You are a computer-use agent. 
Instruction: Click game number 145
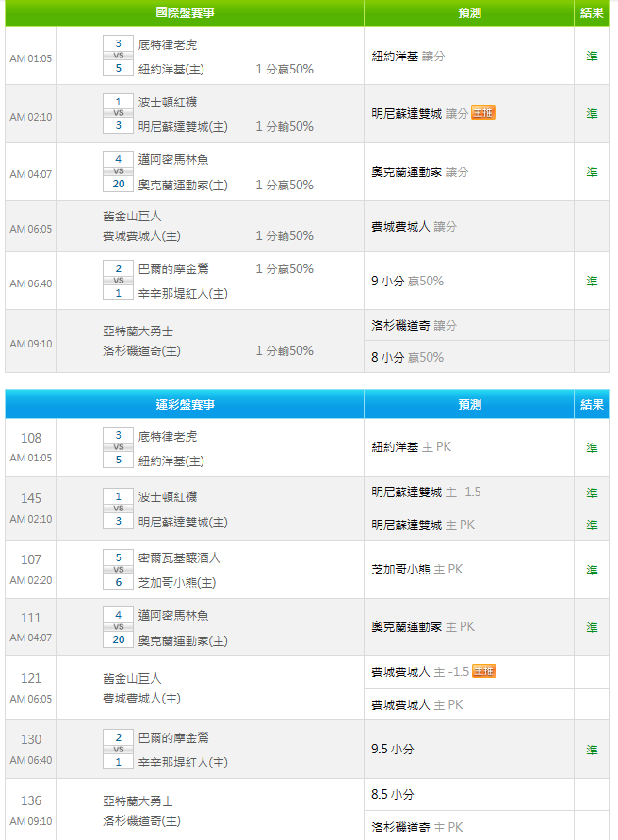[30, 499]
